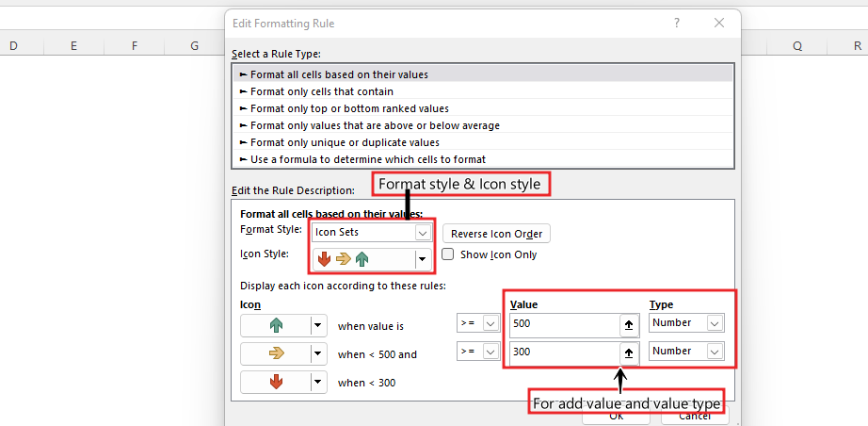Screen dimensions: 868x426
Task: Click range selector arrow beside value 500
Action: (x=629, y=325)
